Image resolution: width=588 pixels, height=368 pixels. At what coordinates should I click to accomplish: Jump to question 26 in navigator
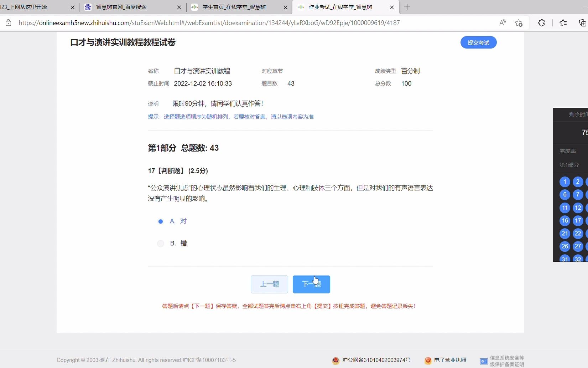click(564, 246)
